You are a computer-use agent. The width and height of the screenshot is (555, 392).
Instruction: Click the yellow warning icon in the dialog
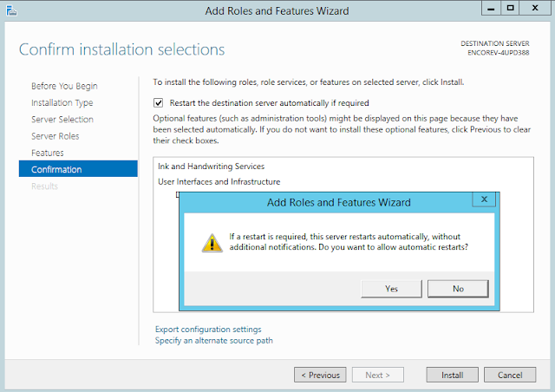pyautogui.click(x=212, y=242)
